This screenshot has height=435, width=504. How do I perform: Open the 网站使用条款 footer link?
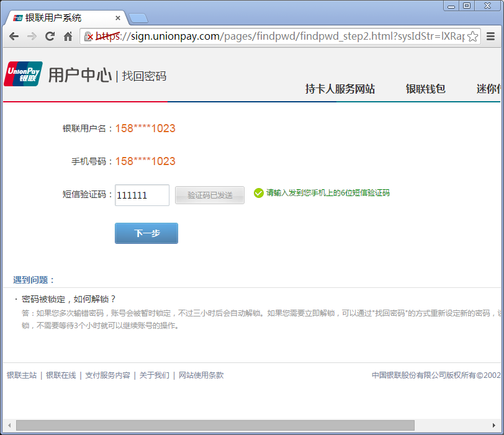pos(201,375)
